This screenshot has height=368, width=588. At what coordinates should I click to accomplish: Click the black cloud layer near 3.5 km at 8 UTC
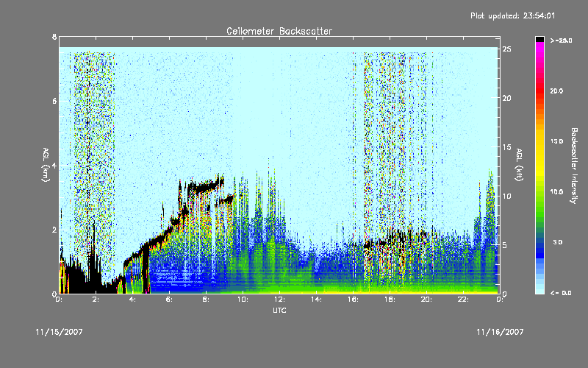pyautogui.click(x=206, y=186)
